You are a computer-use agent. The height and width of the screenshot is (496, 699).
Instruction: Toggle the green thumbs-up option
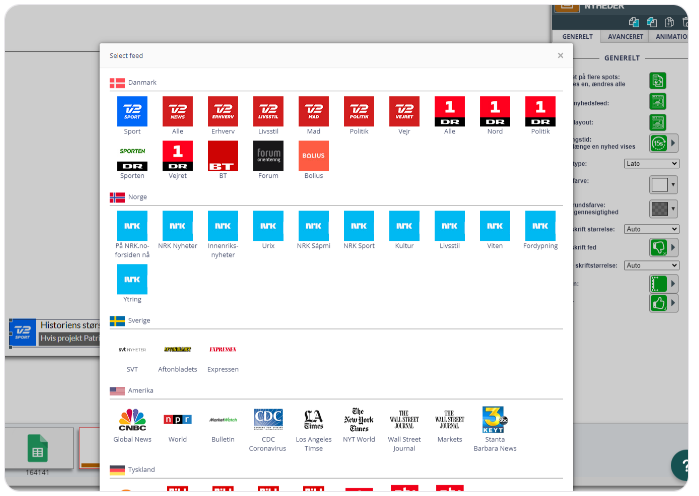click(x=658, y=303)
